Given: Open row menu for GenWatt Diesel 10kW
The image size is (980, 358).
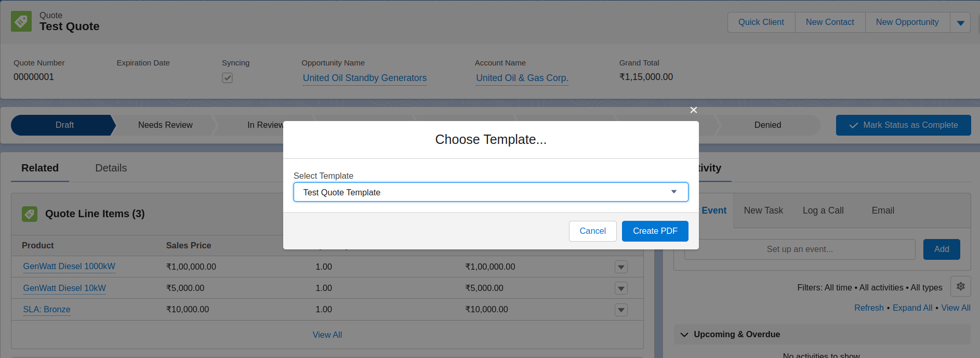Looking at the screenshot, I should [621, 288].
